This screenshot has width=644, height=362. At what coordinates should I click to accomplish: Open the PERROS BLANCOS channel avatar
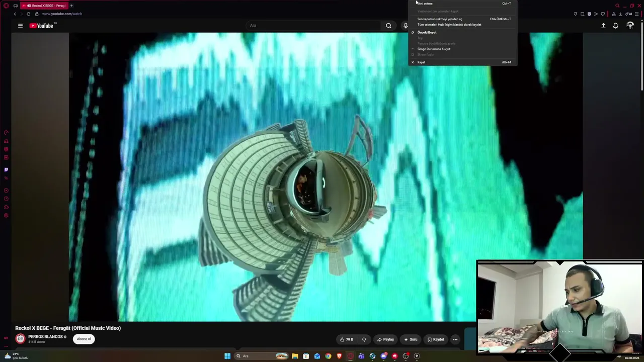tap(20, 339)
